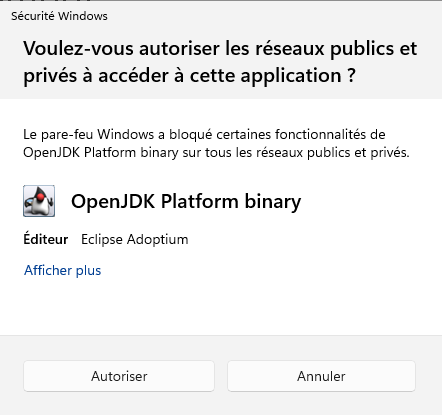Dismiss the dialog with Annuler
The height and width of the screenshot is (415, 442).
pyautogui.click(x=321, y=376)
